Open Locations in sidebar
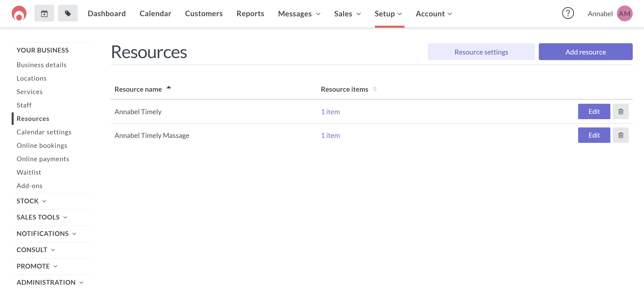The width and height of the screenshot is (644, 296). click(x=31, y=78)
